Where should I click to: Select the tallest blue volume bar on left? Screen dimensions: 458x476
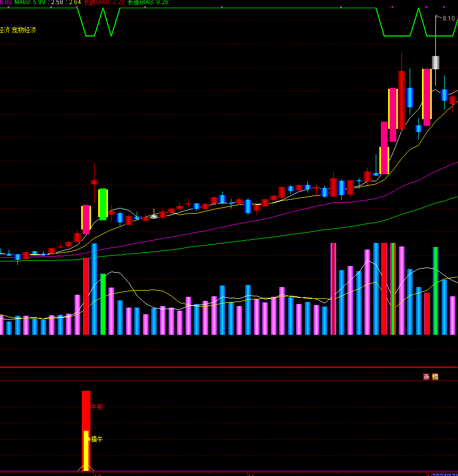(94, 289)
